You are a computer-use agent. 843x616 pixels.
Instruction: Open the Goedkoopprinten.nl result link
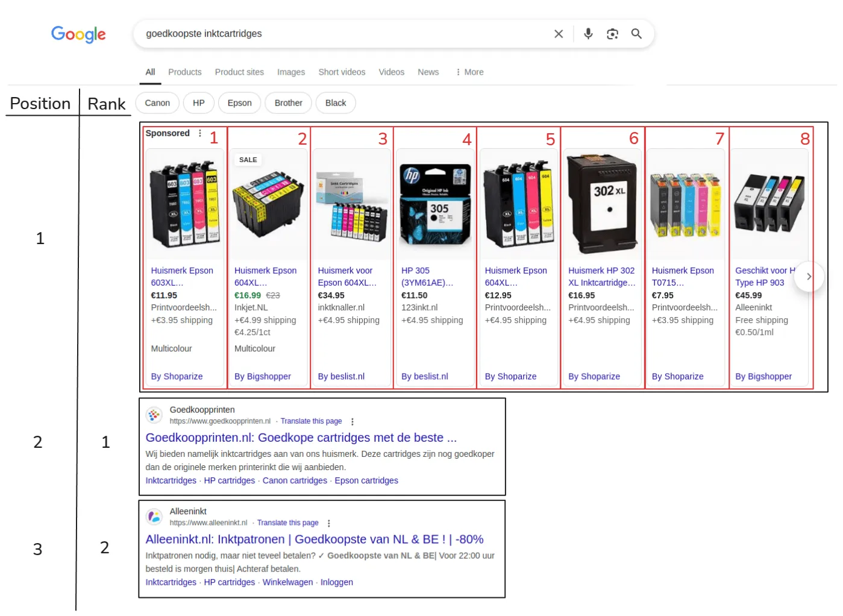pyautogui.click(x=301, y=438)
